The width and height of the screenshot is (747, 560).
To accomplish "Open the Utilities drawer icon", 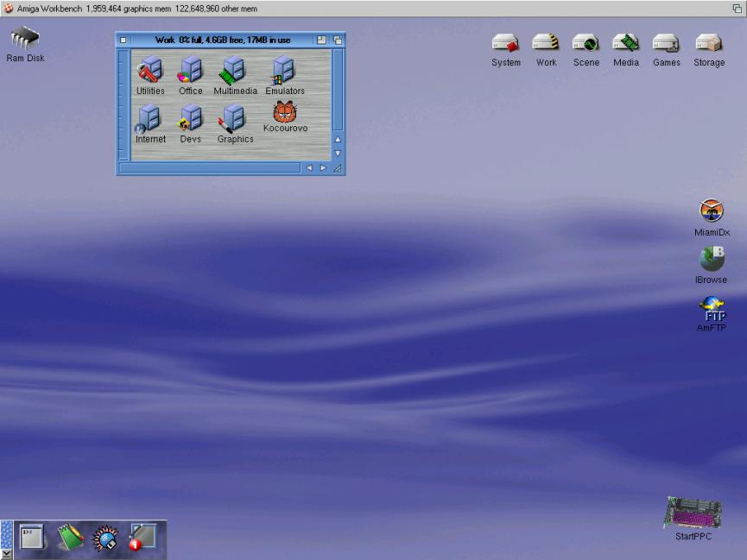I will coord(149,72).
